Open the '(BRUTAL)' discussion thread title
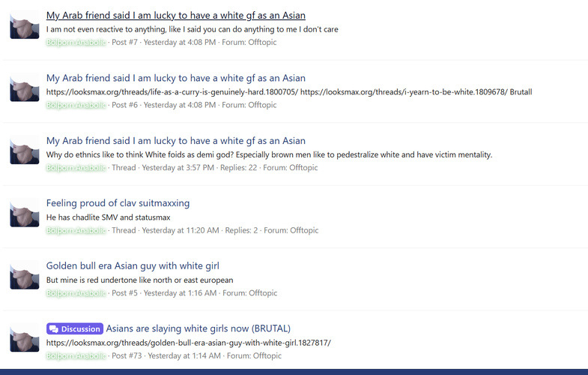The width and height of the screenshot is (588, 375). (198, 328)
